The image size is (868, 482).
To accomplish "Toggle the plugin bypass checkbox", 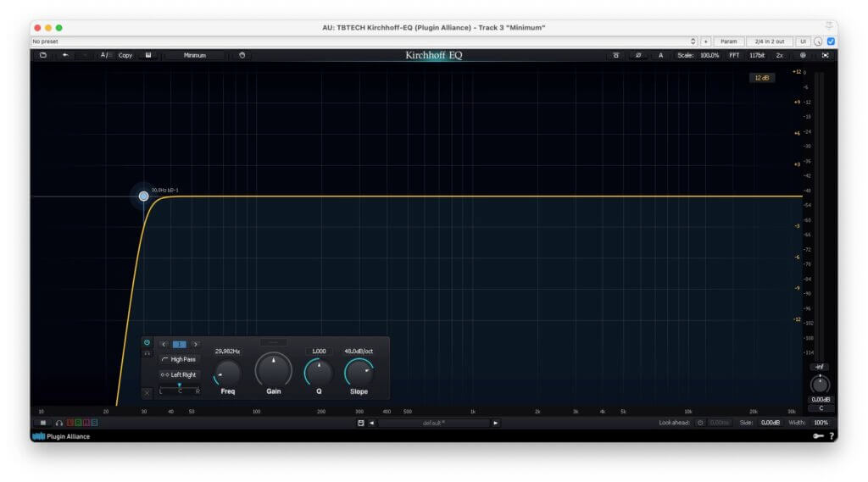I will 831,41.
